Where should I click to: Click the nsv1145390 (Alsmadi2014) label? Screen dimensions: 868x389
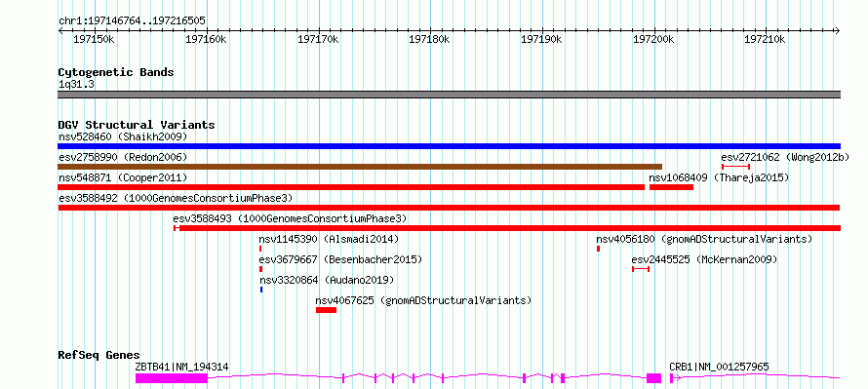pos(329,239)
